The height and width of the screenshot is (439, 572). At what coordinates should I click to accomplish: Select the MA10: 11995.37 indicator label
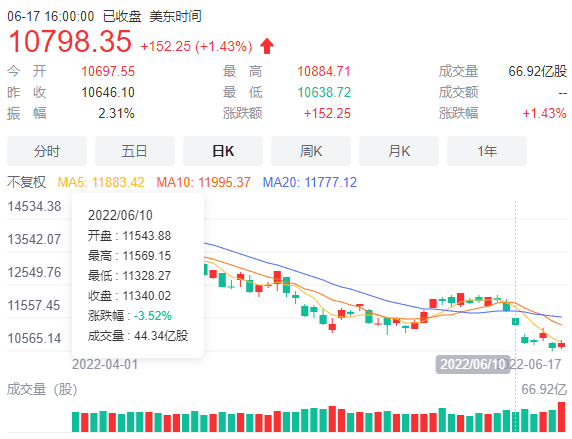click(x=204, y=182)
